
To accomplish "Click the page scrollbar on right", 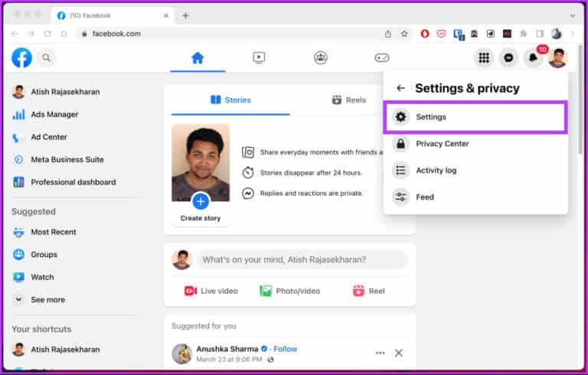I will click(581, 99).
